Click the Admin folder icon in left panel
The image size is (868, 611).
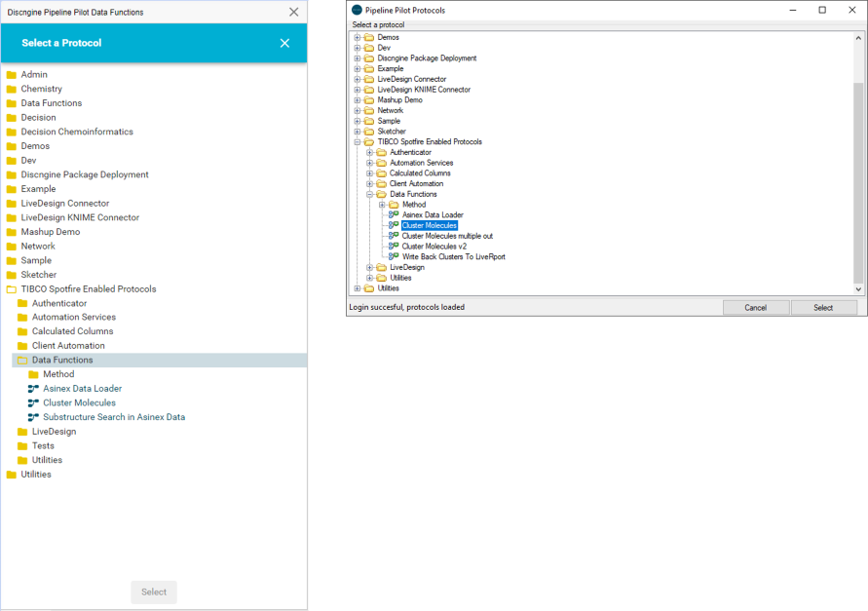point(11,75)
